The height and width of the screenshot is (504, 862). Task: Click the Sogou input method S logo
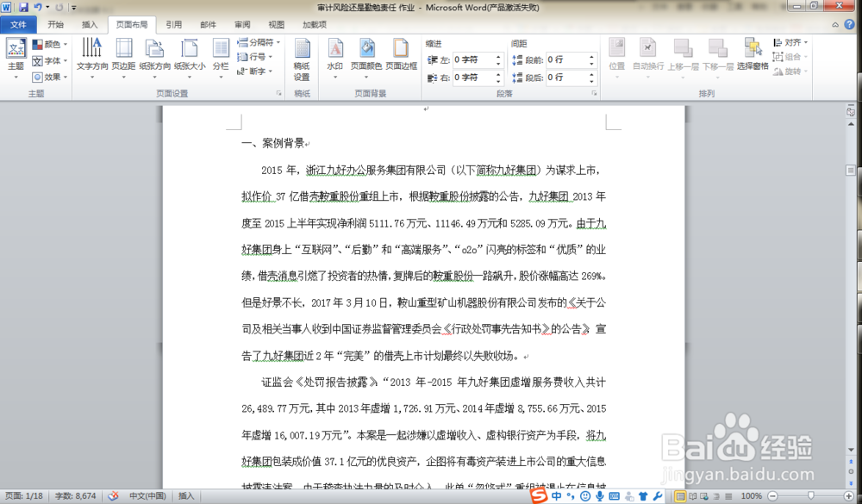point(539,495)
